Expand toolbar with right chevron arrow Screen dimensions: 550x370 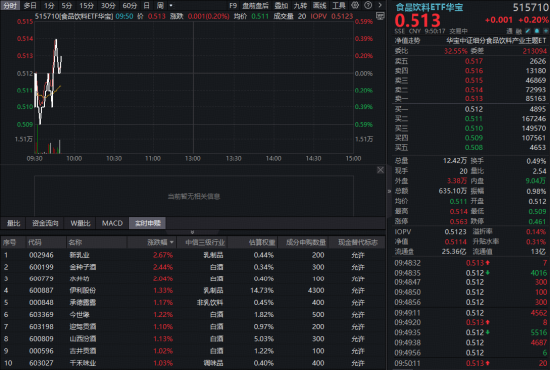[x=380, y=5]
